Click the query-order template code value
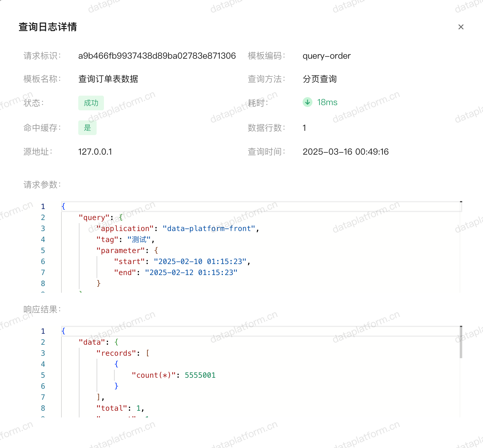 (x=326, y=56)
